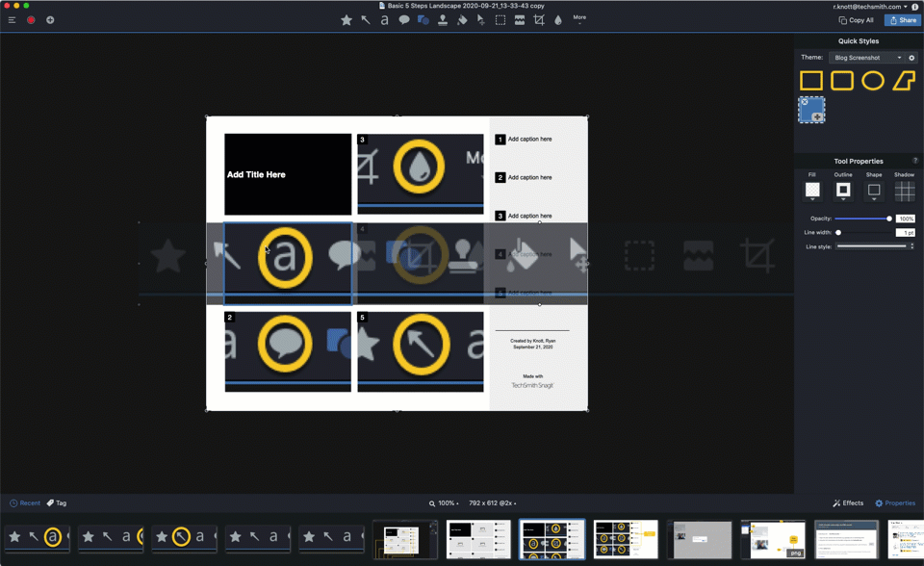Open the r.knott@techsmith.com account menu
Screen dimensions: 924x566
(x=870, y=7)
